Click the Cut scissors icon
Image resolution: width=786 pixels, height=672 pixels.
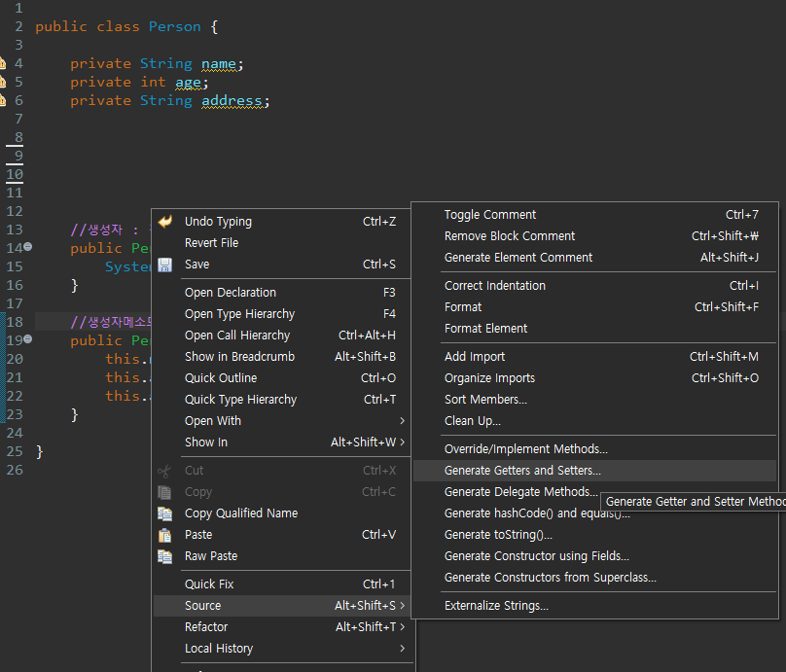(164, 471)
